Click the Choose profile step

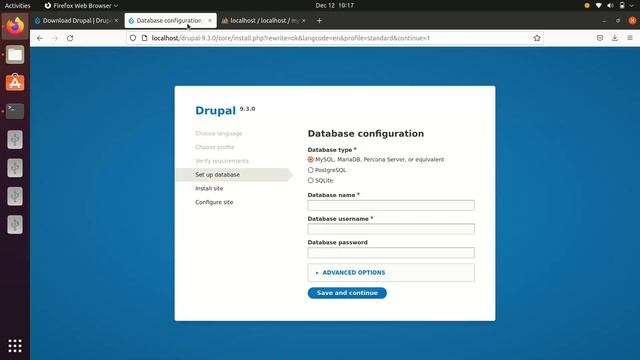click(x=215, y=147)
